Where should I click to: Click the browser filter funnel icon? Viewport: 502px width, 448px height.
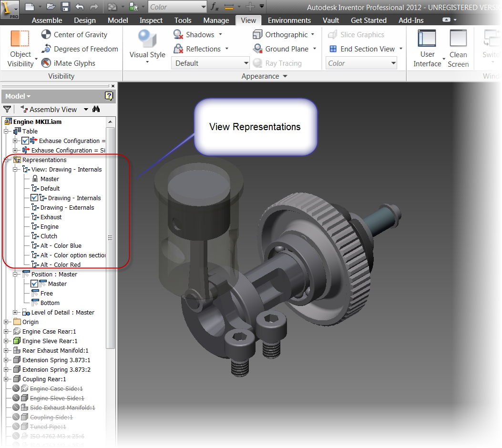pyautogui.click(x=7, y=110)
